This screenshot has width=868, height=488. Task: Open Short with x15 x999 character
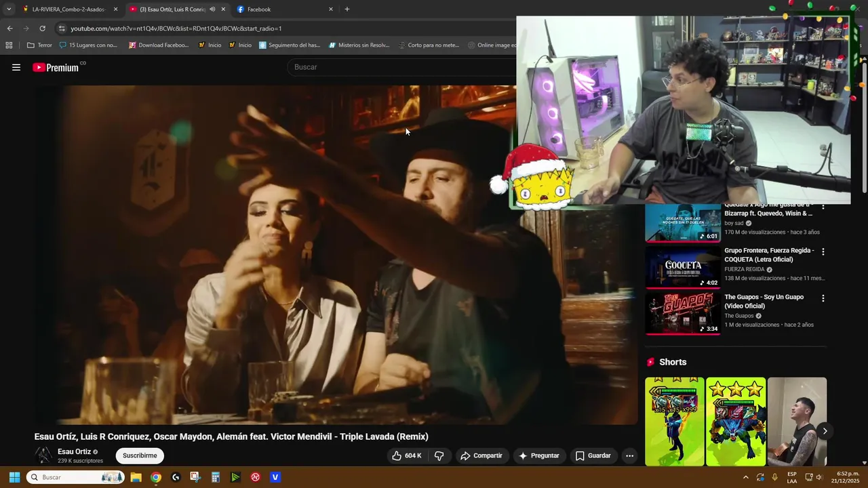675,422
